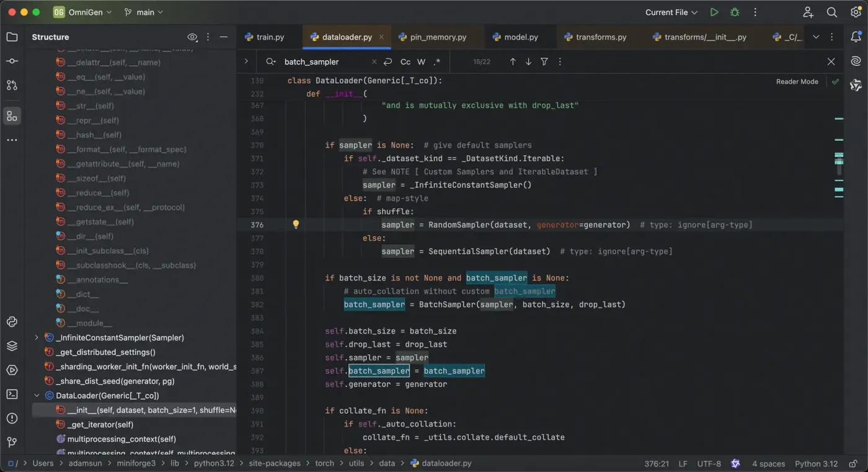Open search filter options
Viewport: 868px width, 472px height.
(544, 61)
